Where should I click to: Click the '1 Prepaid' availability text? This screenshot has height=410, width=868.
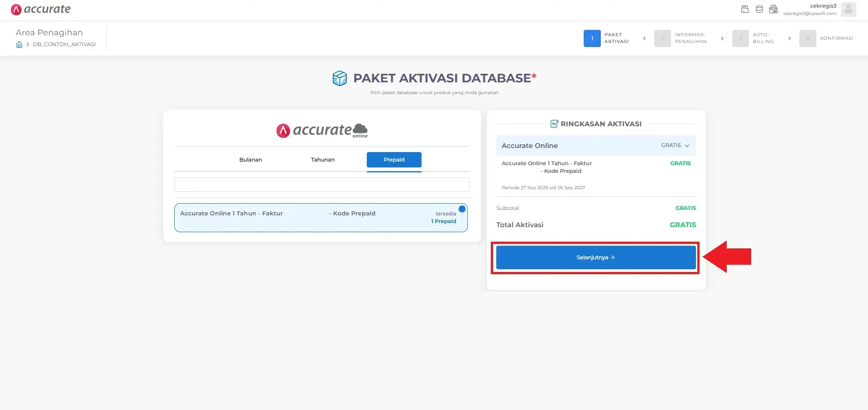[443, 221]
